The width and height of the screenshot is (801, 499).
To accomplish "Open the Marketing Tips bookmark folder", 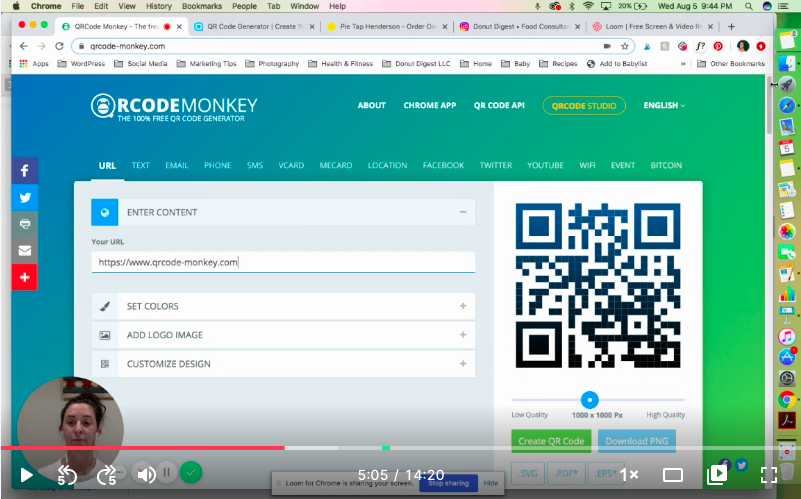I will click(x=206, y=63).
